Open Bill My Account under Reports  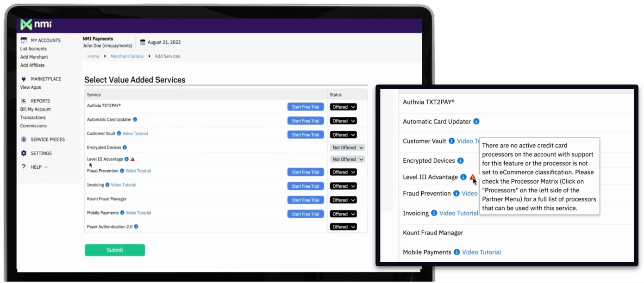pos(35,109)
